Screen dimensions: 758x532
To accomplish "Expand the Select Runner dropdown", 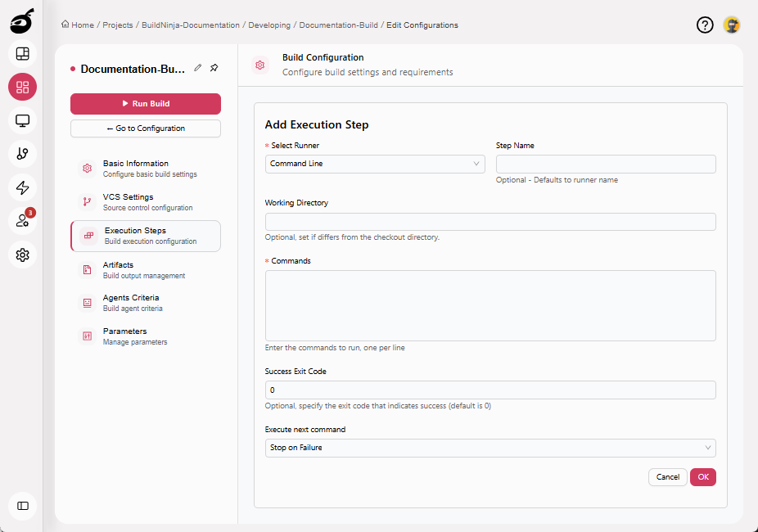I will coord(375,164).
